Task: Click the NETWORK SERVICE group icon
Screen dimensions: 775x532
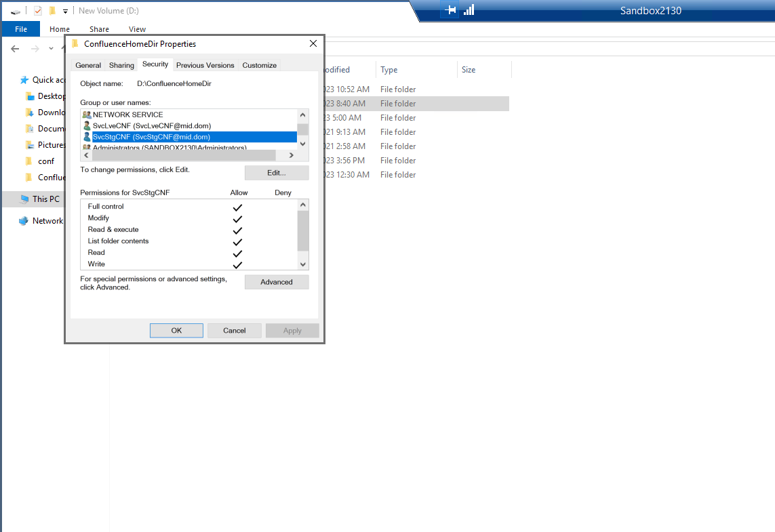Action: [87, 115]
